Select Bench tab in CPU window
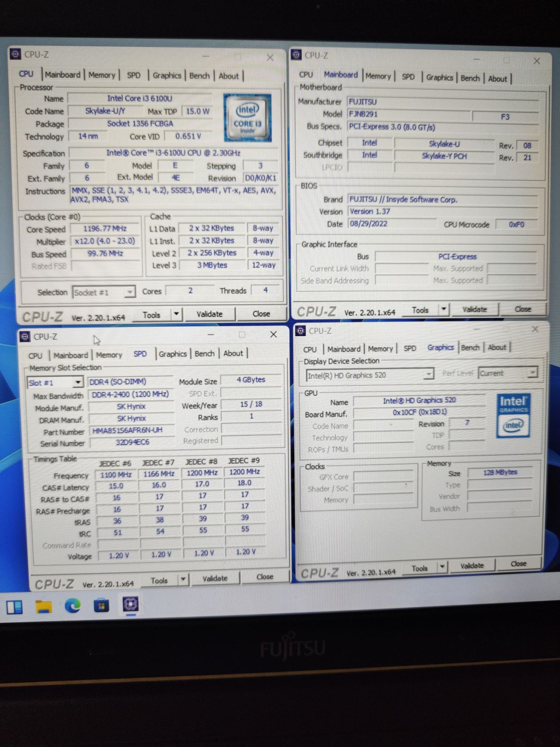The height and width of the screenshot is (747, 560). (200, 76)
